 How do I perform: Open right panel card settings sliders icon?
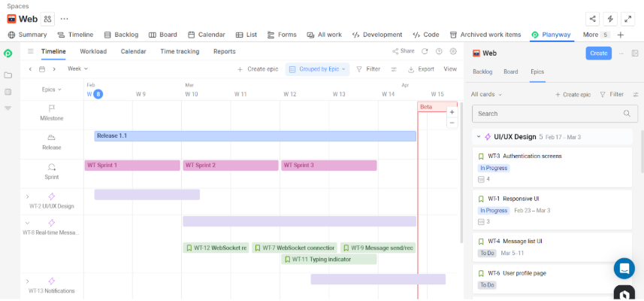(x=636, y=95)
